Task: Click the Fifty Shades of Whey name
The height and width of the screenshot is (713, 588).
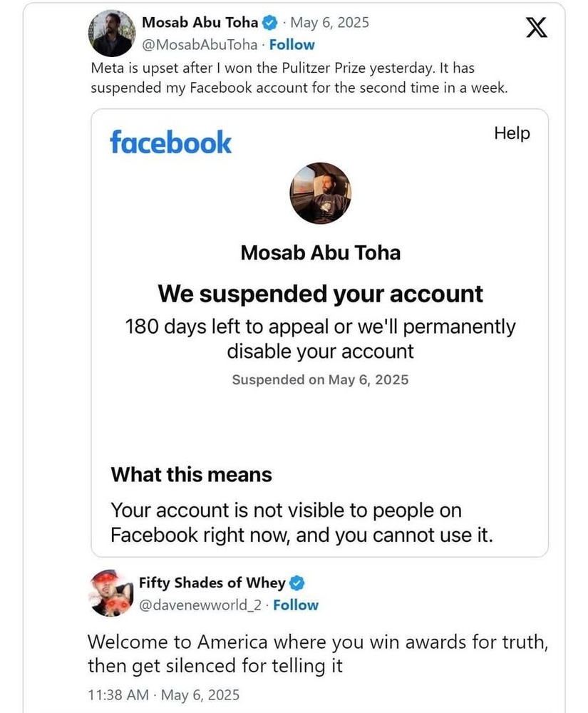Action: pos(212,583)
